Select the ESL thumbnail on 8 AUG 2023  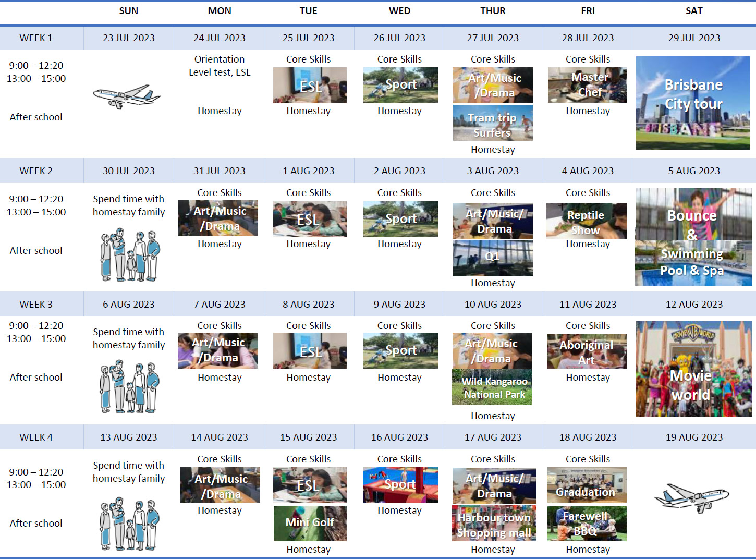point(310,350)
